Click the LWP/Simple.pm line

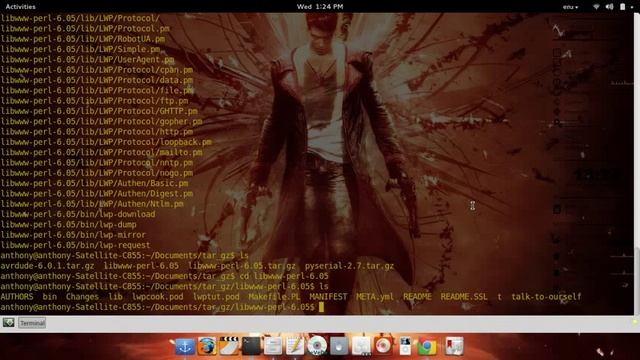tap(80, 49)
